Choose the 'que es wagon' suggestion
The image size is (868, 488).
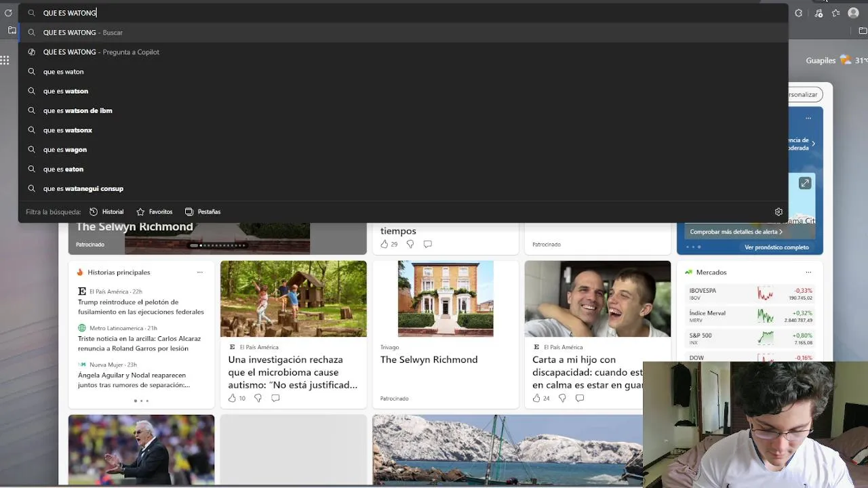click(403, 150)
